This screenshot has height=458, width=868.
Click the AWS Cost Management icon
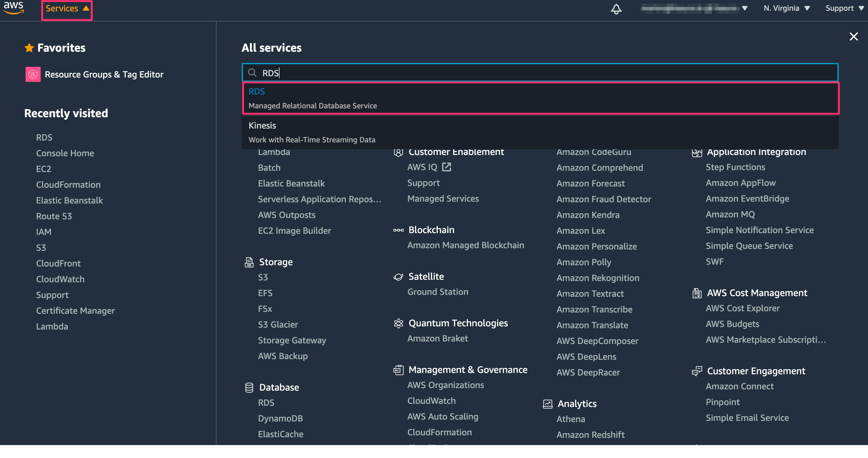pyautogui.click(x=697, y=293)
